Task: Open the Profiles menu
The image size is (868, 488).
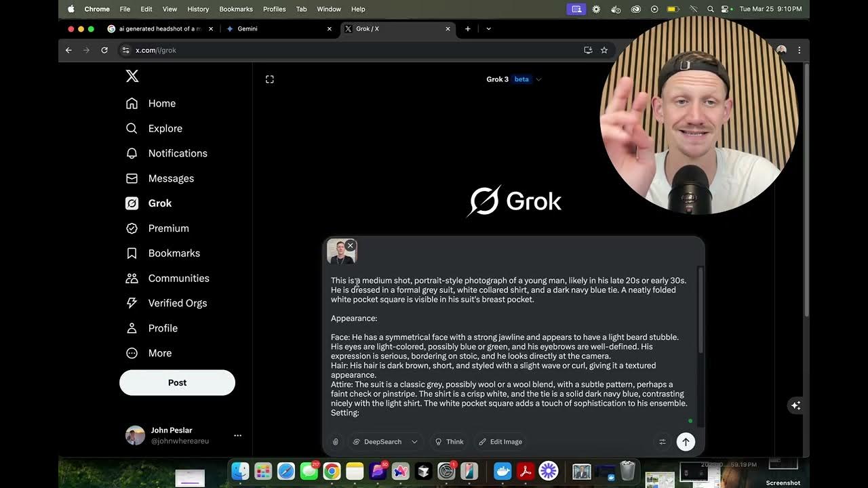Action: pyautogui.click(x=274, y=9)
